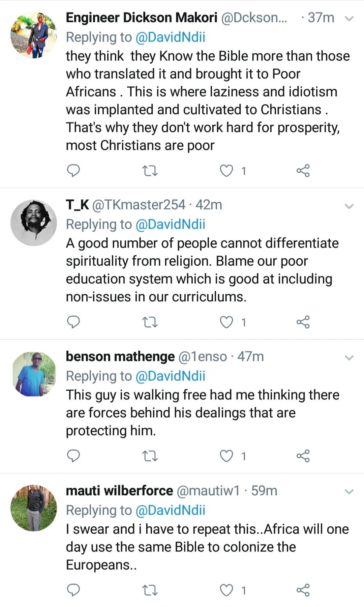Reply to Engineer Dickson Makori's tweet
Screen dimensions: 364x607
tap(73, 171)
